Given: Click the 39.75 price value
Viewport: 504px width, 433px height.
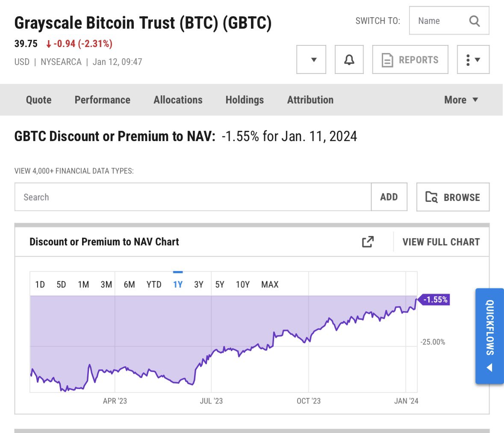Looking at the screenshot, I should pyautogui.click(x=26, y=44).
